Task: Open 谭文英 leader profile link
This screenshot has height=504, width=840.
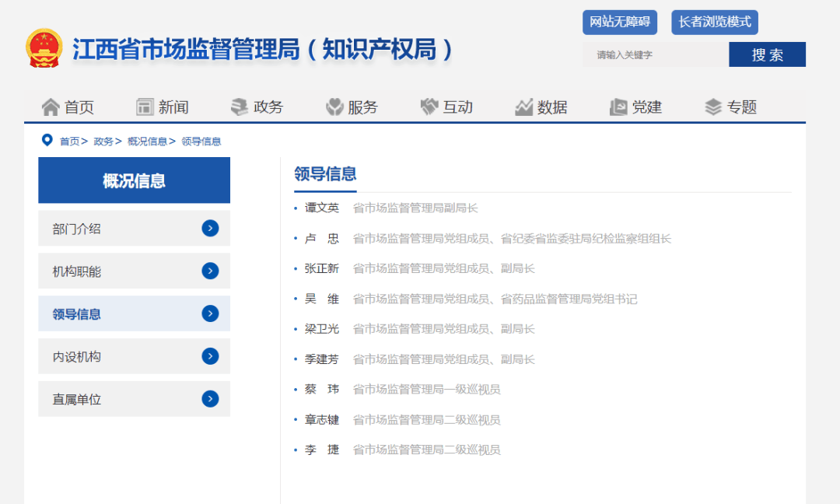Action: pos(322,208)
